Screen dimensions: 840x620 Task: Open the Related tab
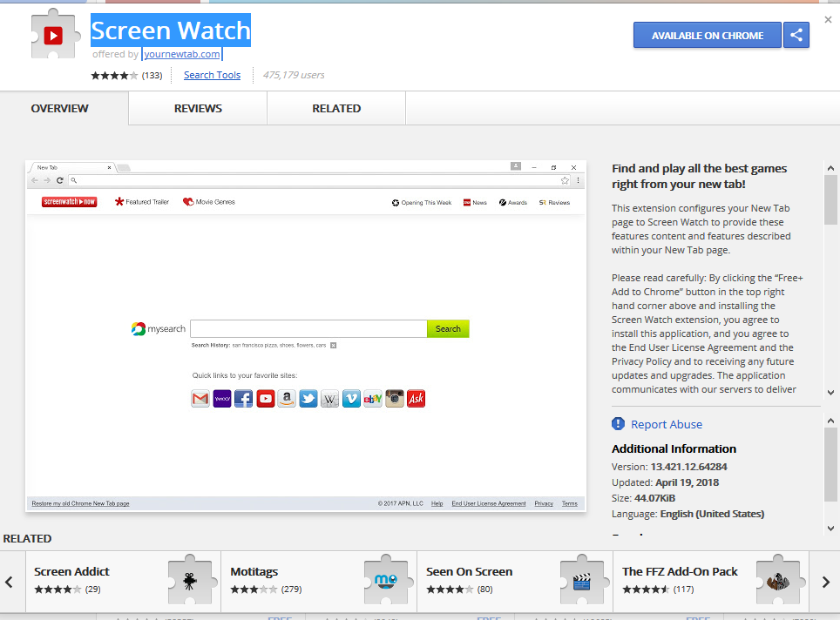coord(336,109)
